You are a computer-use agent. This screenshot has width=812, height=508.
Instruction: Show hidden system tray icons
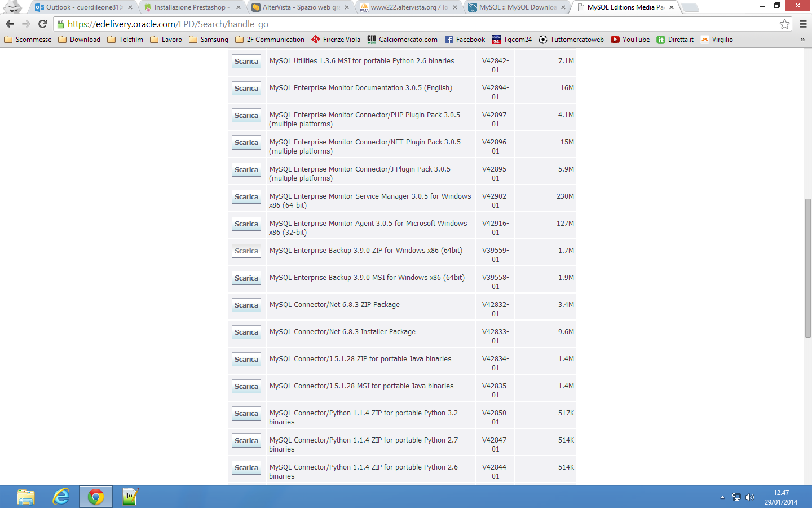tap(722, 497)
